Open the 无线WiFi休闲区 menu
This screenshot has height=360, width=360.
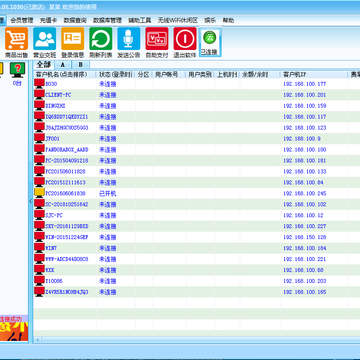tap(178, 20)
